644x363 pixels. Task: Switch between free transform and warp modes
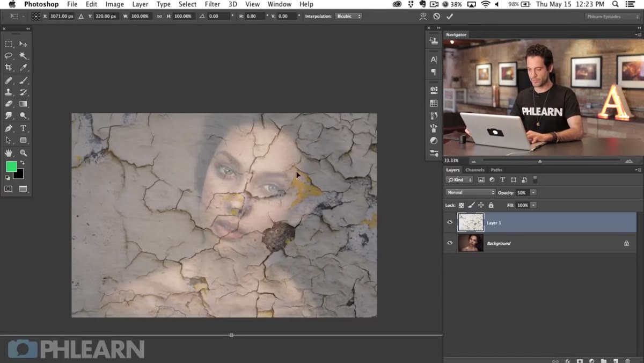coord(424,17)
